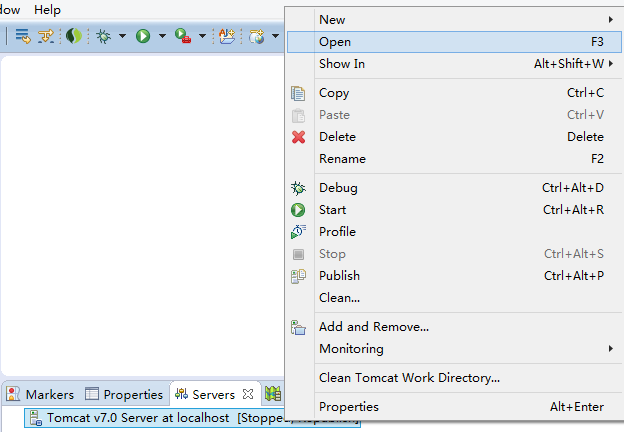Image resolution: width=624 pixels, height=432 pixels.
Task: Expand the Monitoring submenu arrow
Action: click(x=611, y=348)
